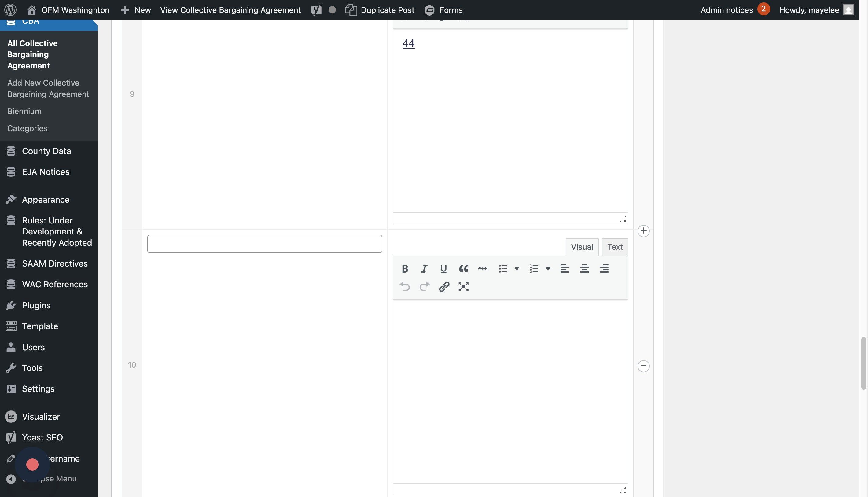Click the insert link chain icon
This screenshot has height=497, width=868.
coord(444,287)
